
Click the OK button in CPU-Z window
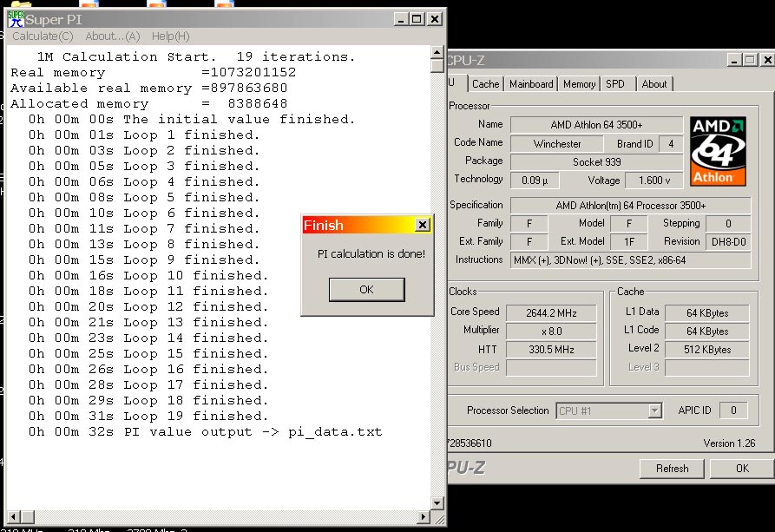pos(742,469)
